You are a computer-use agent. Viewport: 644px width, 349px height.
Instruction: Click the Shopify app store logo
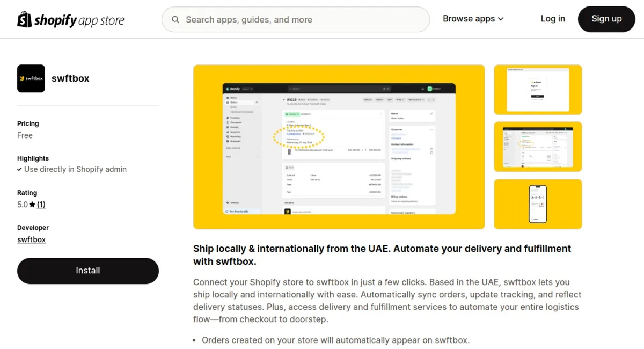tap(71, 20)
